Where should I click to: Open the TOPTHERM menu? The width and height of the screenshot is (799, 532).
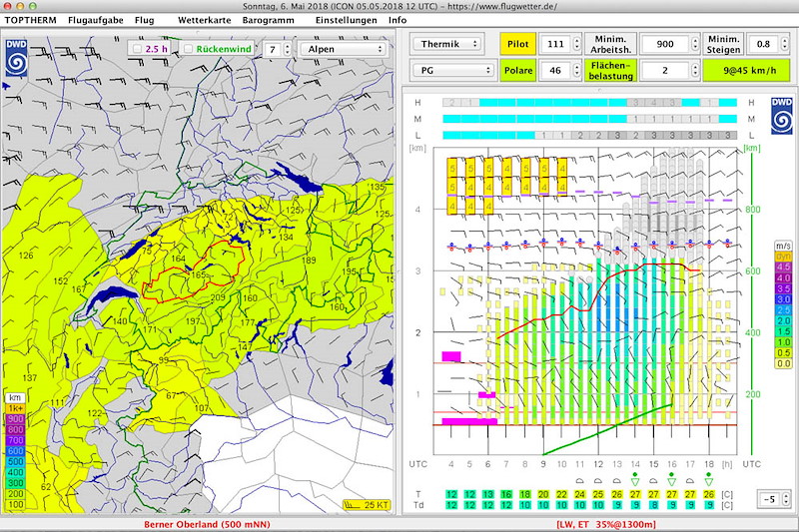30,20
